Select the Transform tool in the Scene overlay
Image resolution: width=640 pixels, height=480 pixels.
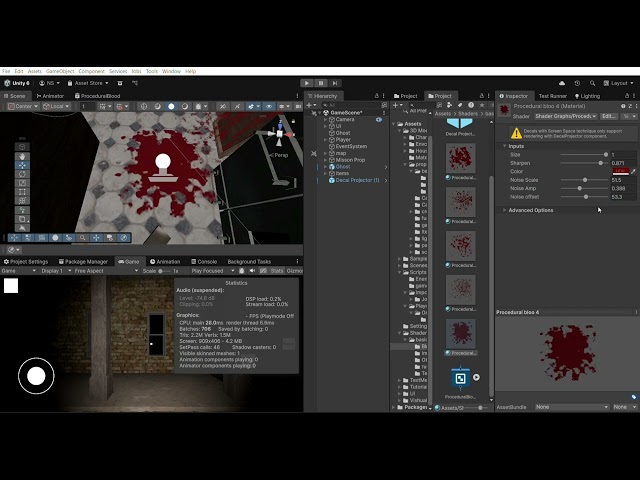22,201
